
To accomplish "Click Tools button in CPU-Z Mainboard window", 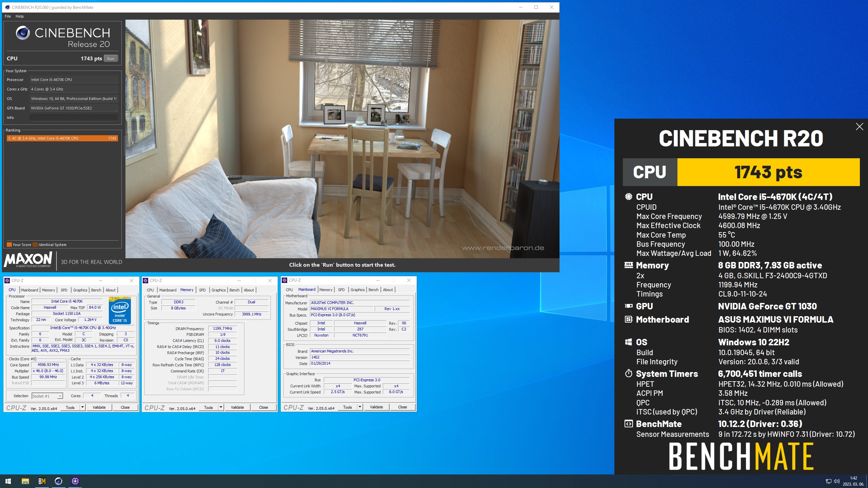I will pos(348,407).
